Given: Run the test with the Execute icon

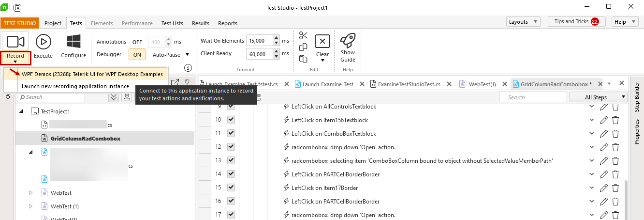Looking at the screenshot, I should [x=44, y=42].
